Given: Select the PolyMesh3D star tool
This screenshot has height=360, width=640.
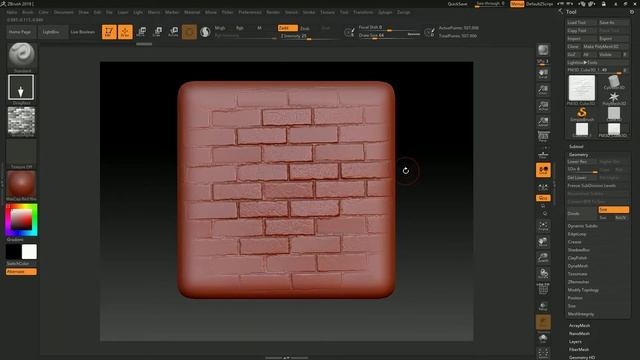Looking at the screenshot, I should point(613,98).
